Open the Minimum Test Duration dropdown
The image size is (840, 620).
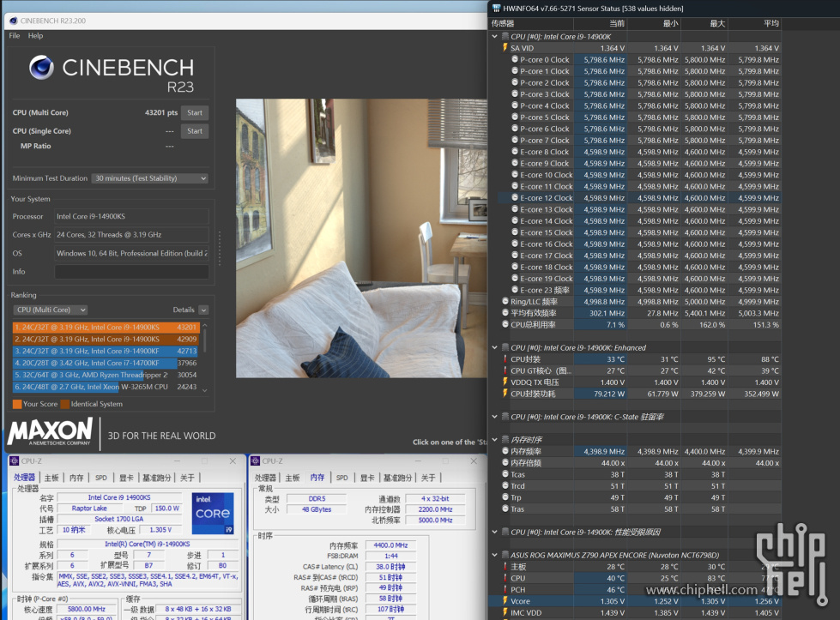(x=150, y=178)
